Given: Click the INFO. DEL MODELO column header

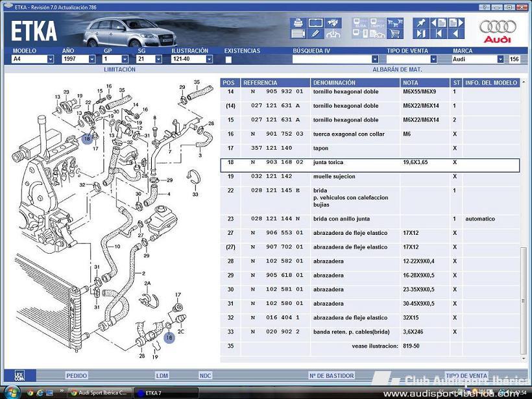Looking at the screenshot, I should [491, 83].
